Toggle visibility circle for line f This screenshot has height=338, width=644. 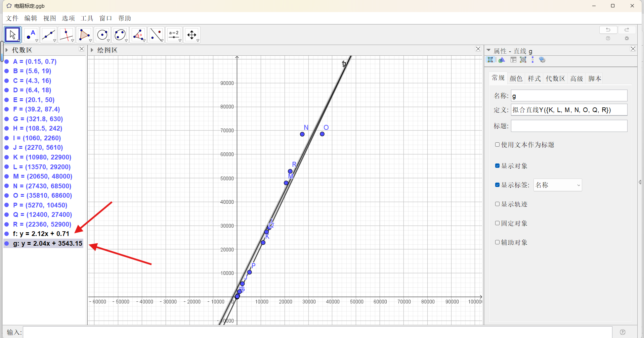tap(7, 234)
